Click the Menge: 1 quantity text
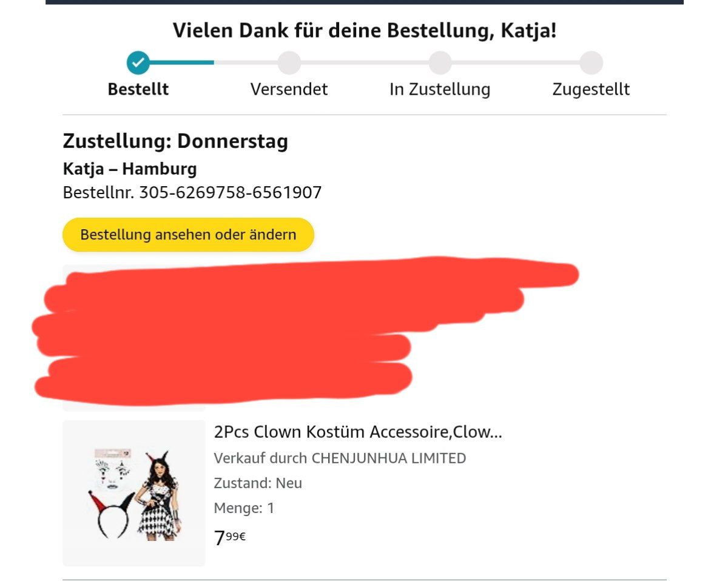 click(244, 508)
